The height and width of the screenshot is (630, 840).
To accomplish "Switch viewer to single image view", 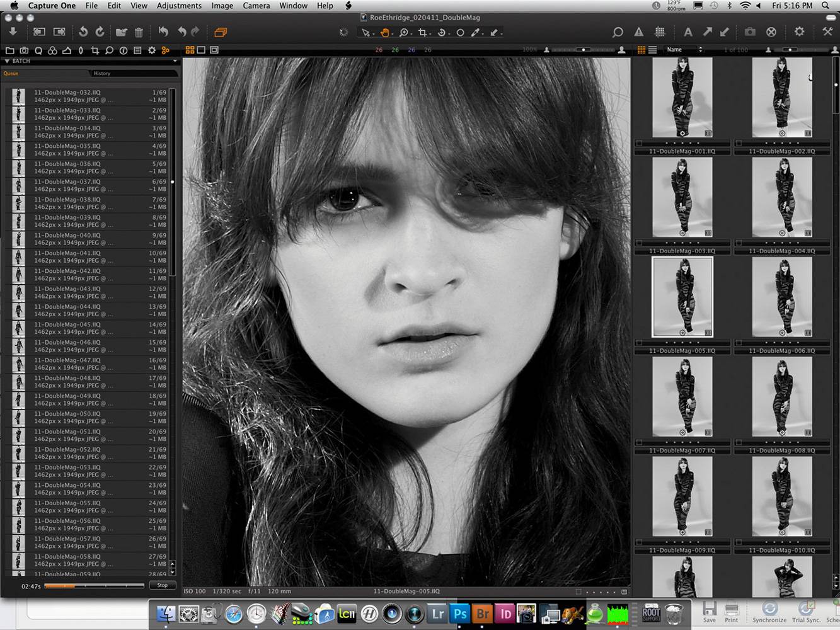I will [201, 50].
